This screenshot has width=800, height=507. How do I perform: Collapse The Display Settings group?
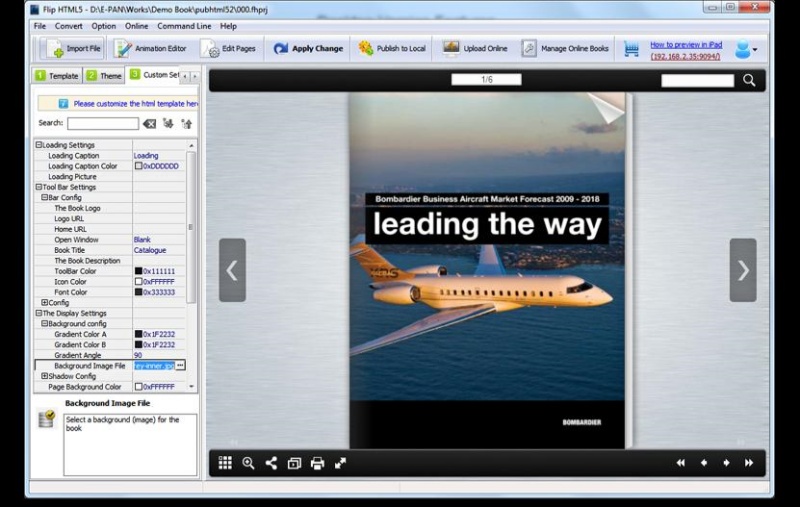pyautogui.click(x=38, y=313)
